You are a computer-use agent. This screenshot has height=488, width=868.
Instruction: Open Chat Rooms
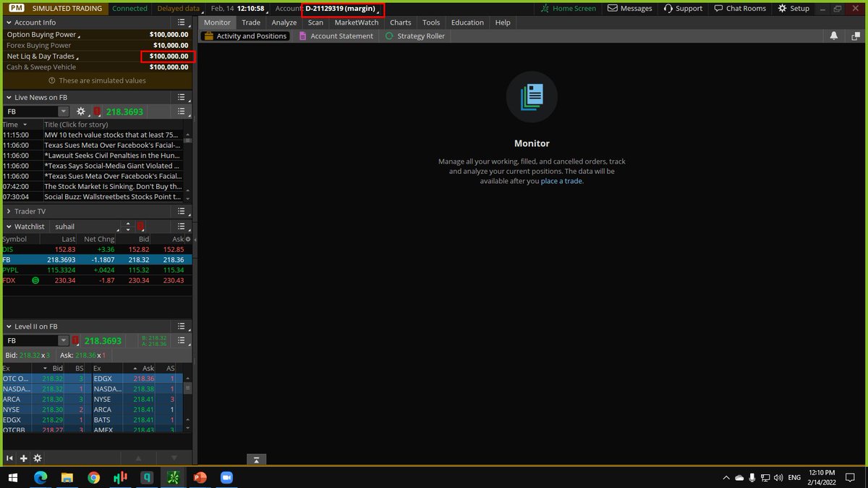[x=740, y=9]
